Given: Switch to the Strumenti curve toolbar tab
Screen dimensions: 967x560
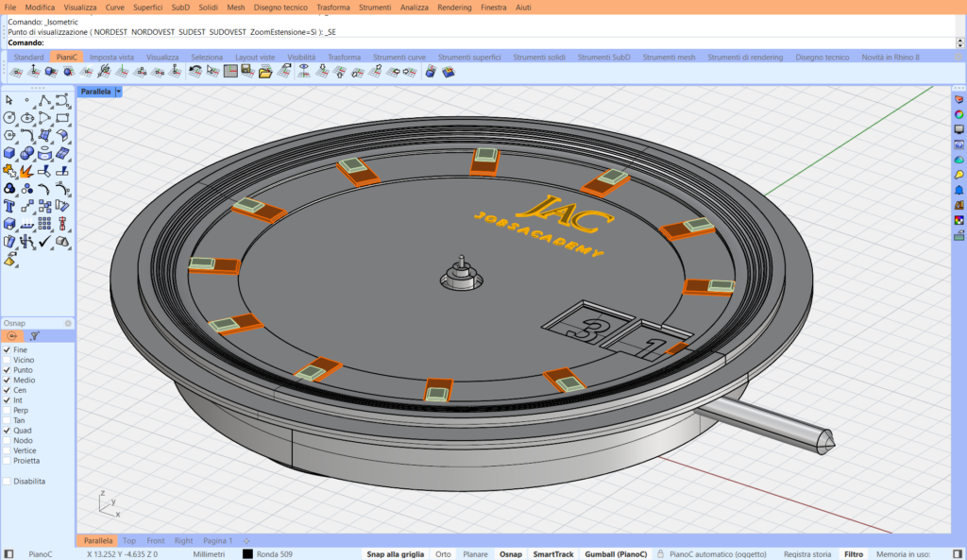Looking at the screenshot, I should click(x=399, y=58).
